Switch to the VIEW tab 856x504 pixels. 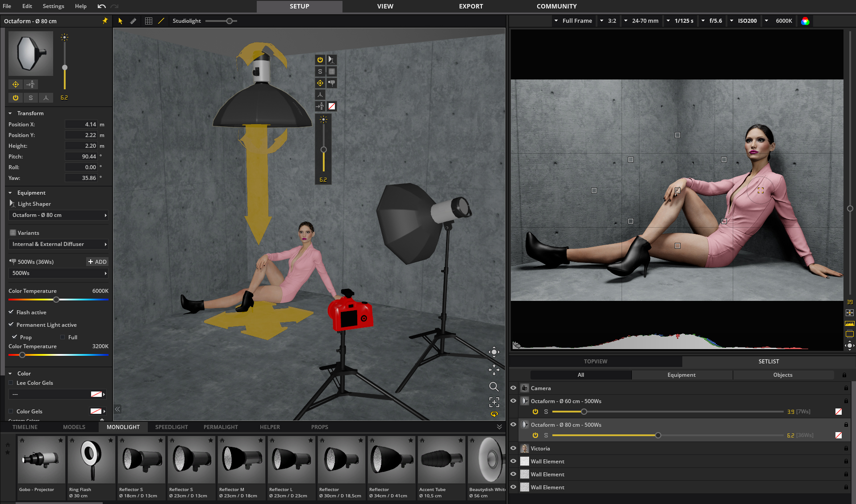point(385,6)
